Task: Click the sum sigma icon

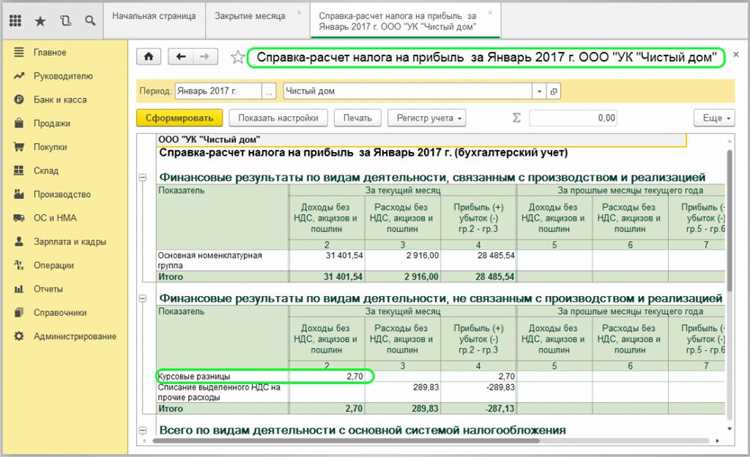Action: (516, 118)
